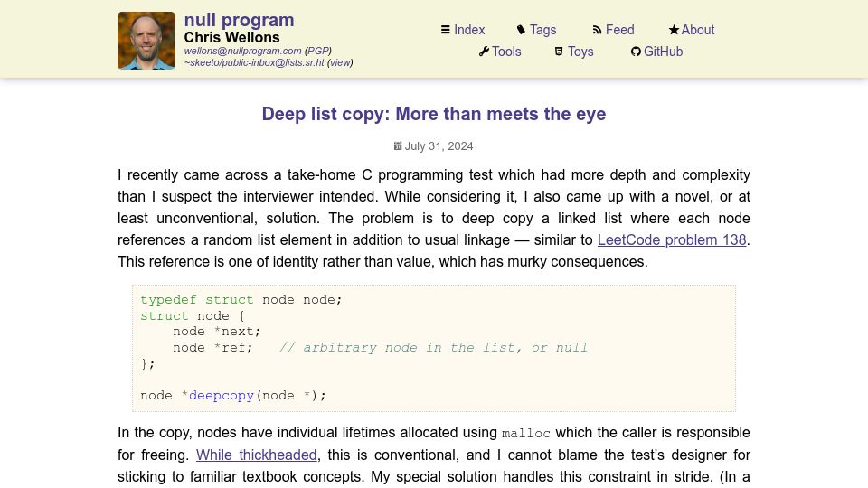Click the Index list icon
868x488 pixels.
tap(445, 30)
